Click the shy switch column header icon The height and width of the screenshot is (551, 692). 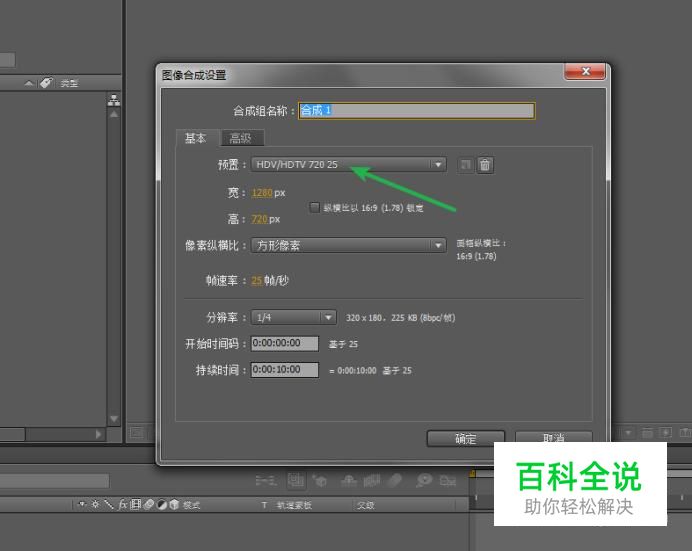point(81,504)
